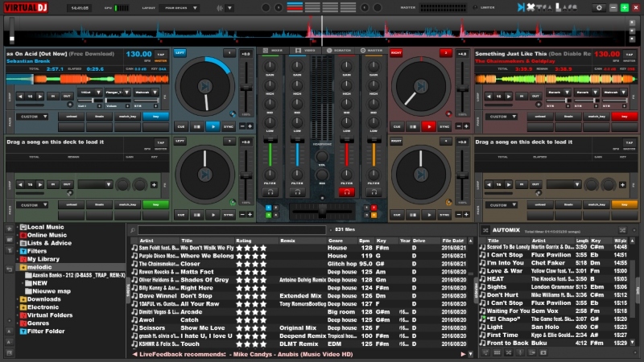
Task: Click unload pad on deck 3
Action: click(71, 205)
